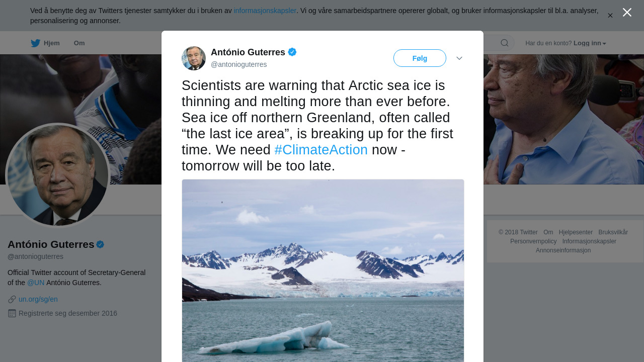Image resolution: width=644 pixels, height=362 pixels.
Task: Open the tweet's Arctic glacier photo
Action: coord(323,270)
